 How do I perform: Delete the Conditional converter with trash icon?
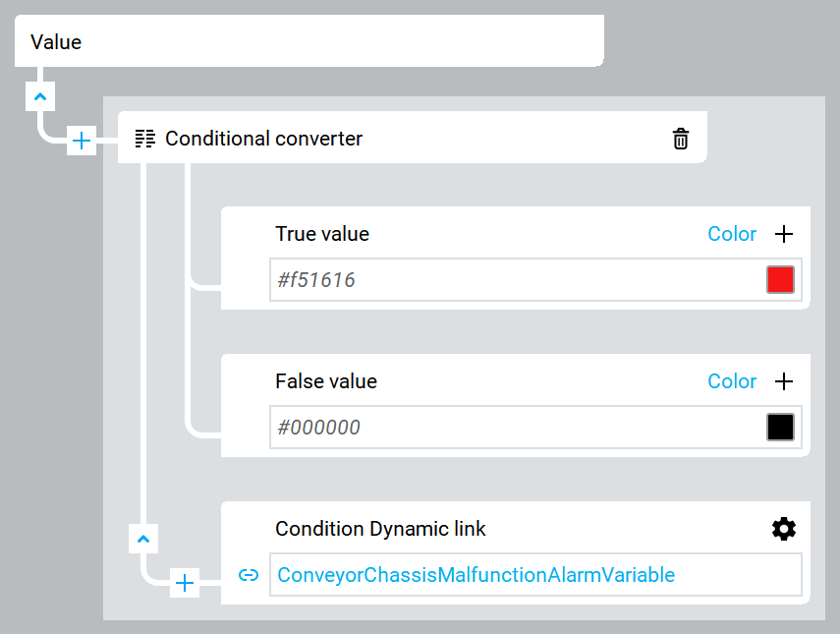pyautogui.click(x=680, y=139)
